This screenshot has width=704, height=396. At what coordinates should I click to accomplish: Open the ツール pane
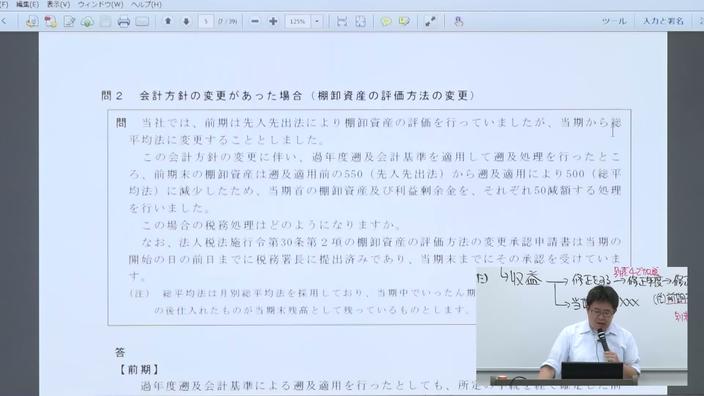pos(614,21)
